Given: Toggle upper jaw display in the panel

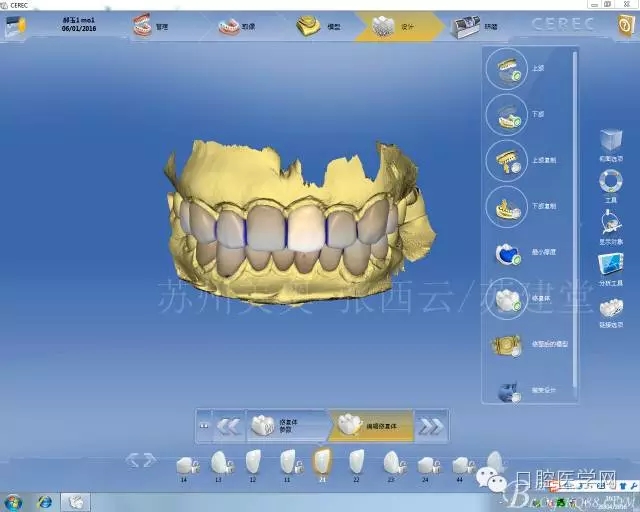Looking at the screenshot, I should pyautogui.click(x=506, y=70).
